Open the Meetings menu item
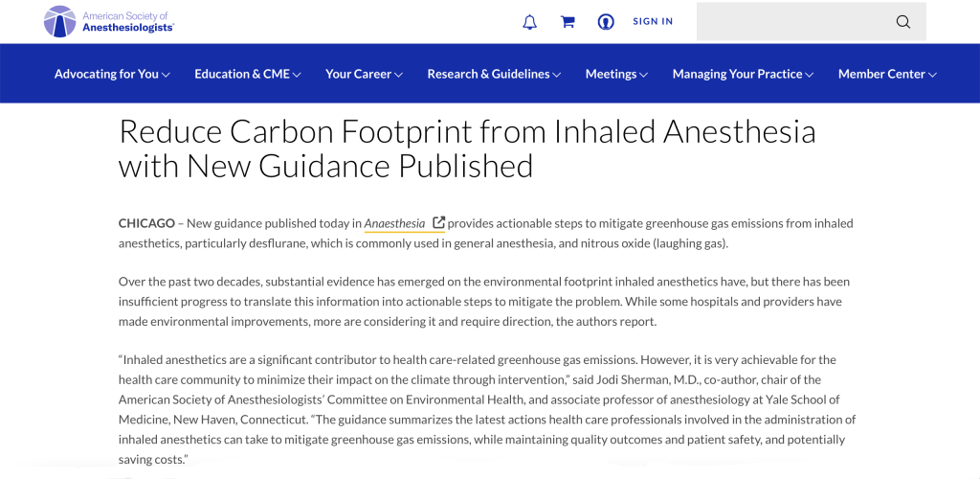 611,74
